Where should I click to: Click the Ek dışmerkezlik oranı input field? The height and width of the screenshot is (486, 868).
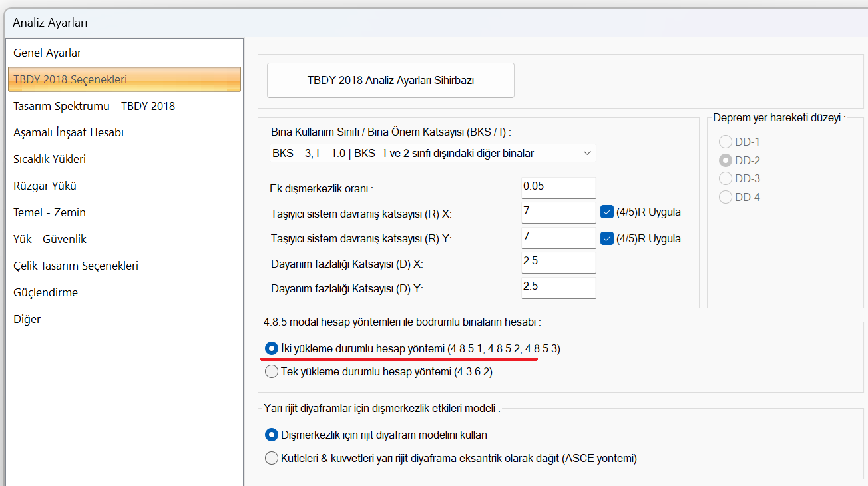click(x=558, y=187)
